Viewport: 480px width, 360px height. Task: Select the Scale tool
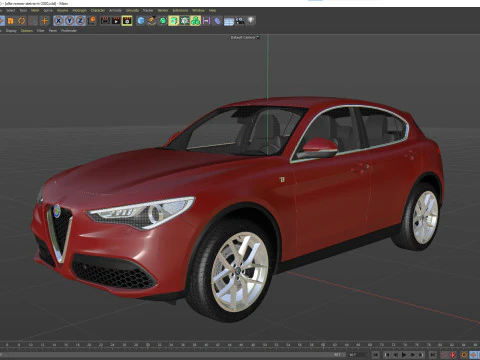pos(11,21)
